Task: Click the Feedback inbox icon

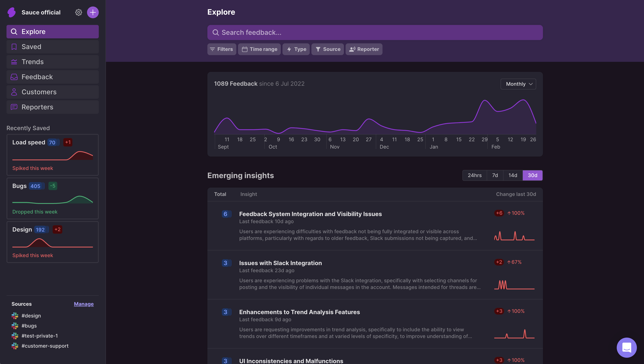Action: 14,77
